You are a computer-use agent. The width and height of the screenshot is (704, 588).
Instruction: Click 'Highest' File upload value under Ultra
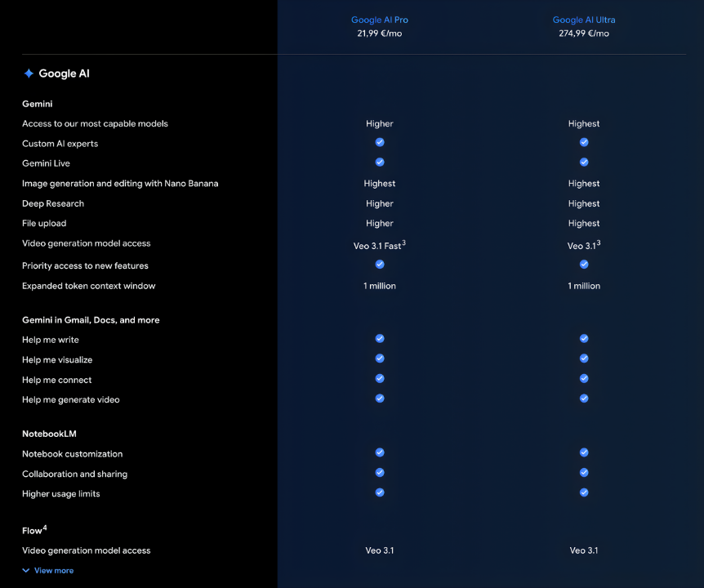pos(584,223)
